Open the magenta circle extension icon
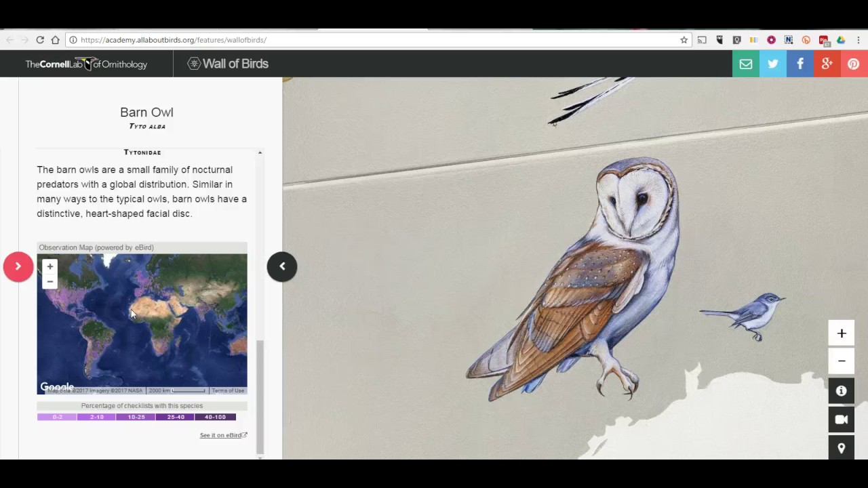Image resolution: width=868 pixels, height=488 pixels. [x=771, y=40]
